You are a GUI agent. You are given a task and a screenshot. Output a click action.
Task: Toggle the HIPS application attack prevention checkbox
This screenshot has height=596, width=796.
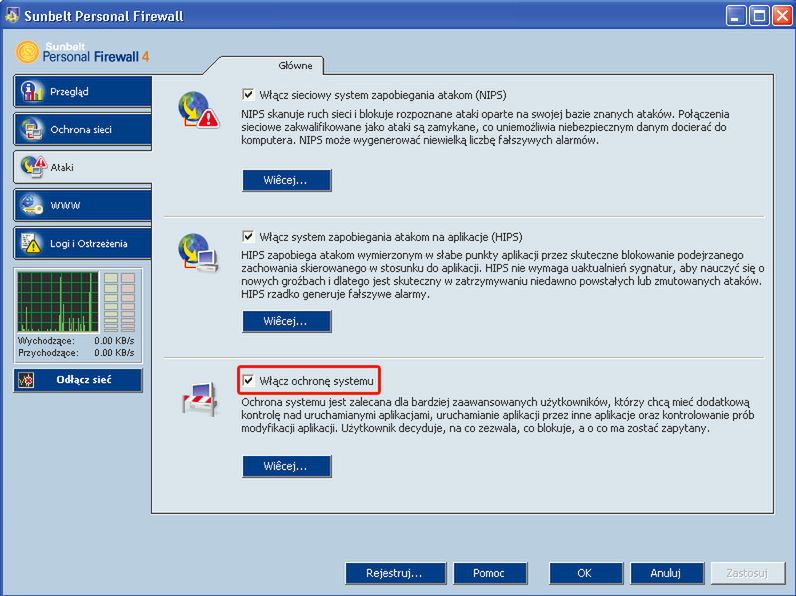[x=248, y=237]
